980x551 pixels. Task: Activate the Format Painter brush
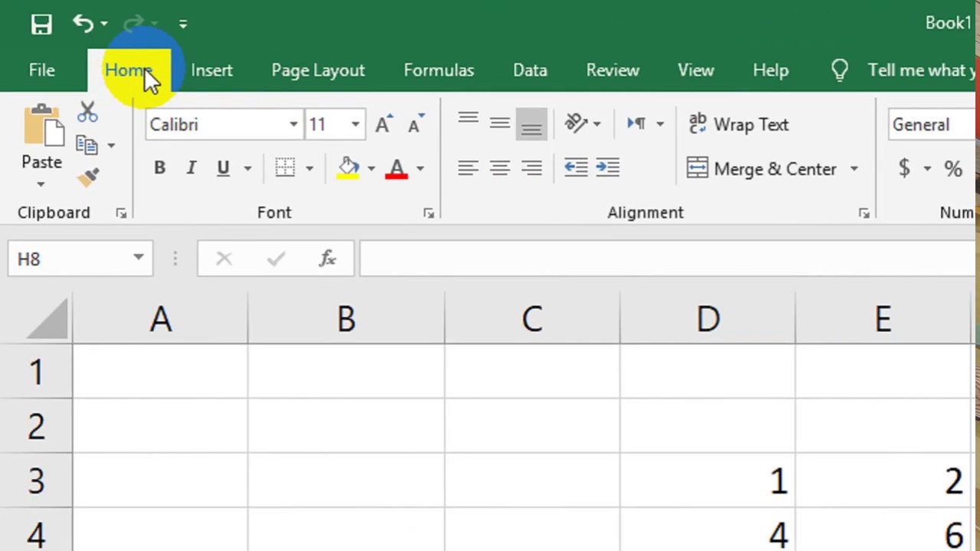pos(88,178)
